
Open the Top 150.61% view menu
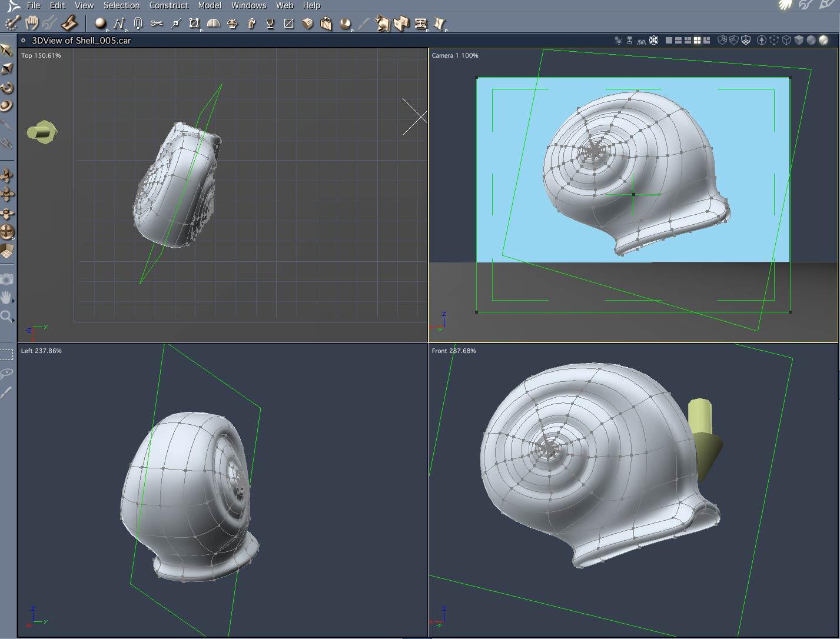click(41, 55)
